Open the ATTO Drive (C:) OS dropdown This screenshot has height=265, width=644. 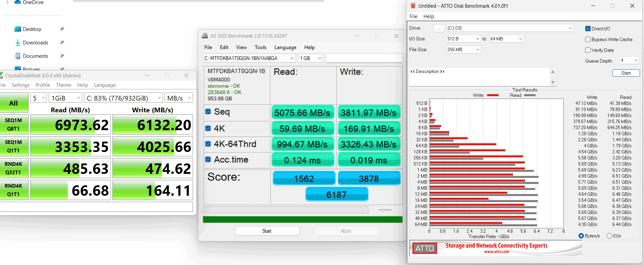pyautogui.click(x=510, y=28)
